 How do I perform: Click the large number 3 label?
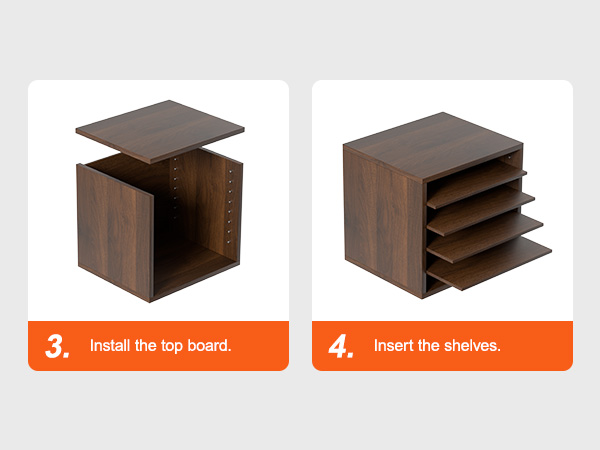pos(57,347)
